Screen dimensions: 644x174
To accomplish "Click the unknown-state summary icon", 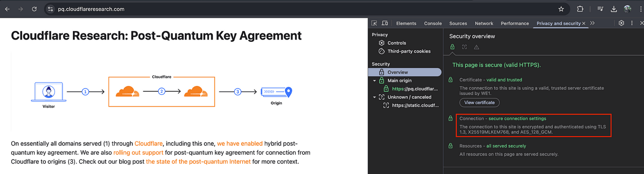I will point(464,47).
